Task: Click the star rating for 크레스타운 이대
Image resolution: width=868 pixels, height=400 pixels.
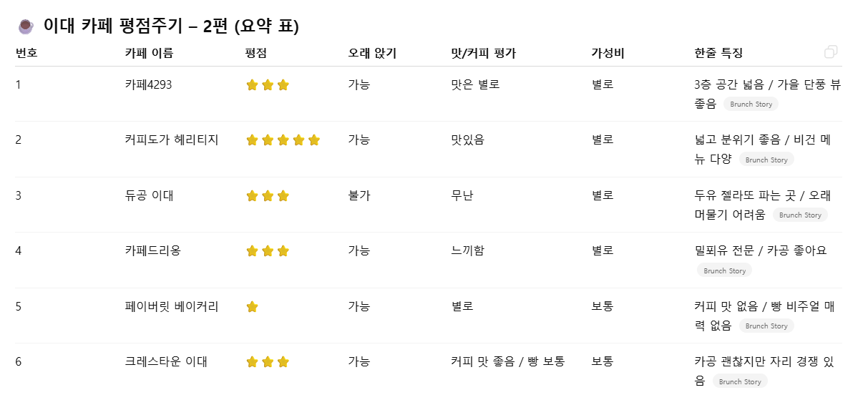Action: tap(267, 362)
